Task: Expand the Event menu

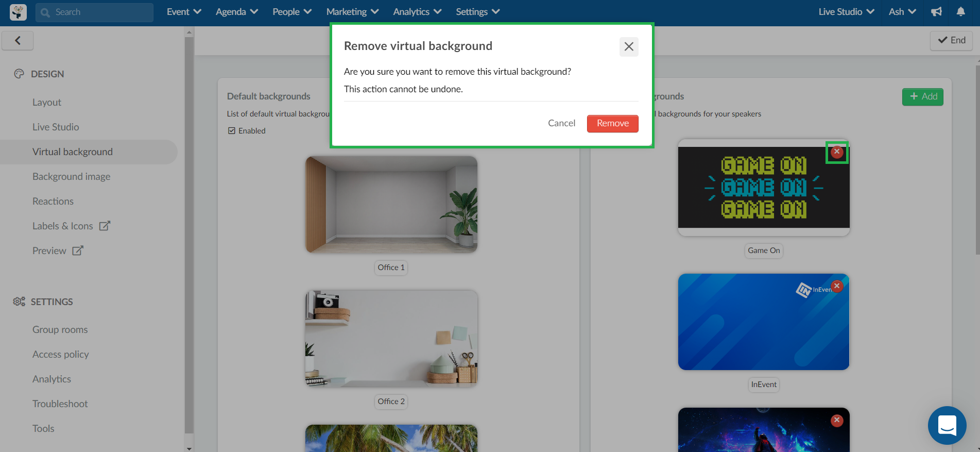Action: [x=184, y=12]
